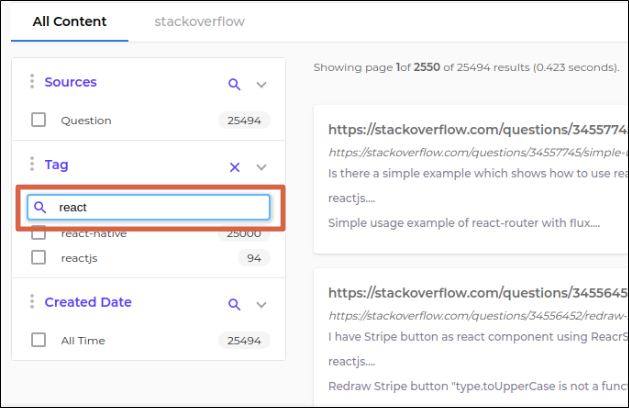The width and height of the screenshot is (629, 408).
Task: Open search in Sources facet
Action: [235, 84]
